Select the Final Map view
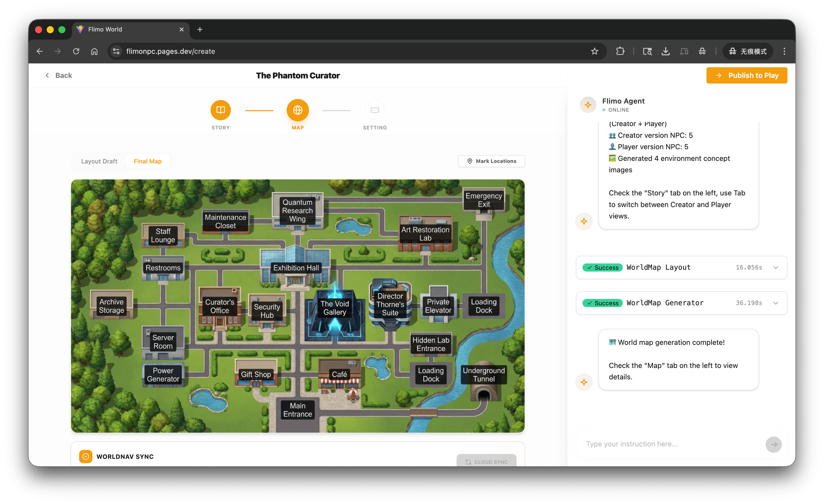This screenshot has height=504, width=824. [147, 161]
